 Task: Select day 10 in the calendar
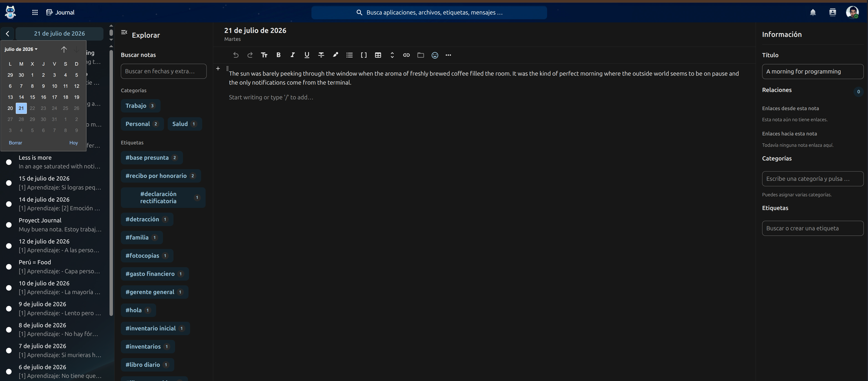(54, 86)
